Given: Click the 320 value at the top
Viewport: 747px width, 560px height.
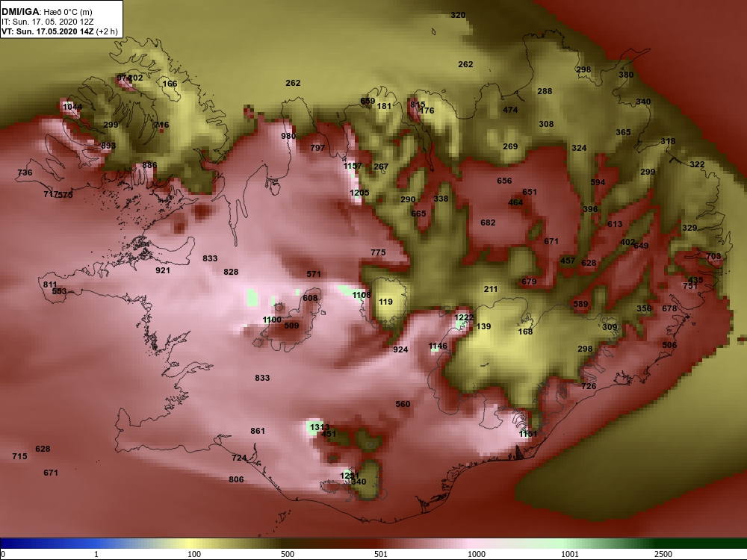Looking at the screenshot, I should point(458,15).
